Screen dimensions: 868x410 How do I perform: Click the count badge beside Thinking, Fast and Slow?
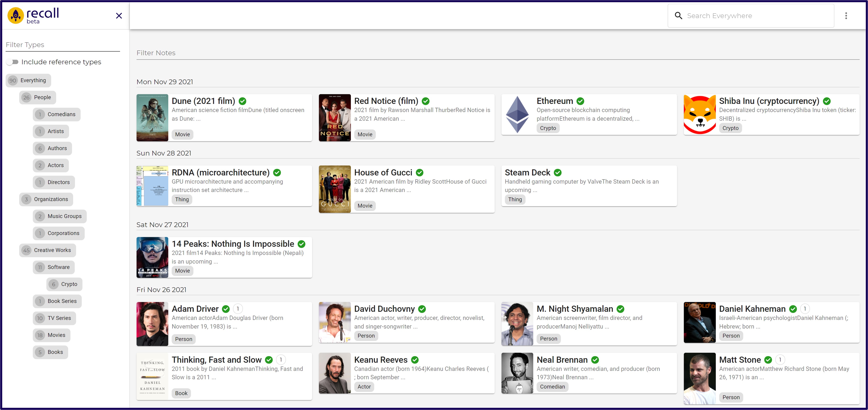(281, 359)
